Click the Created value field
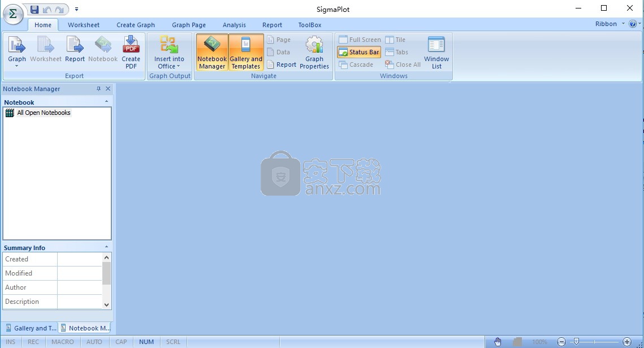The image size is (644, 348). [80, 259]
